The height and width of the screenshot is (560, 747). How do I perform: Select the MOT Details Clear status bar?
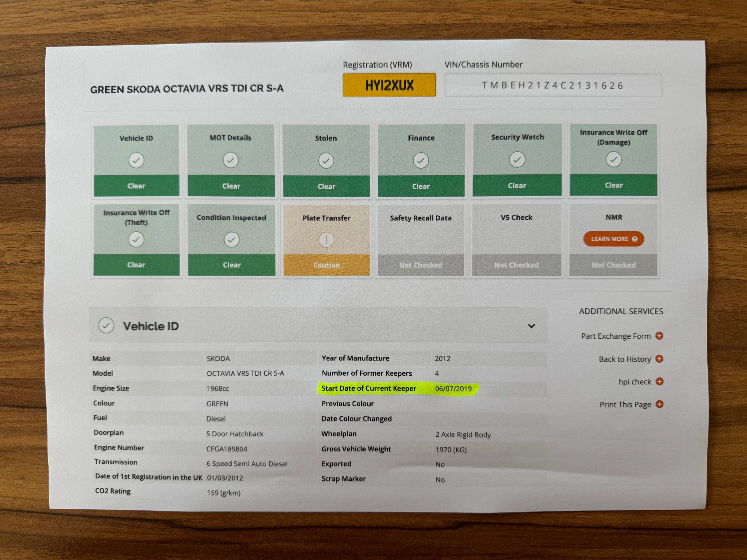(x=231, y=186)
